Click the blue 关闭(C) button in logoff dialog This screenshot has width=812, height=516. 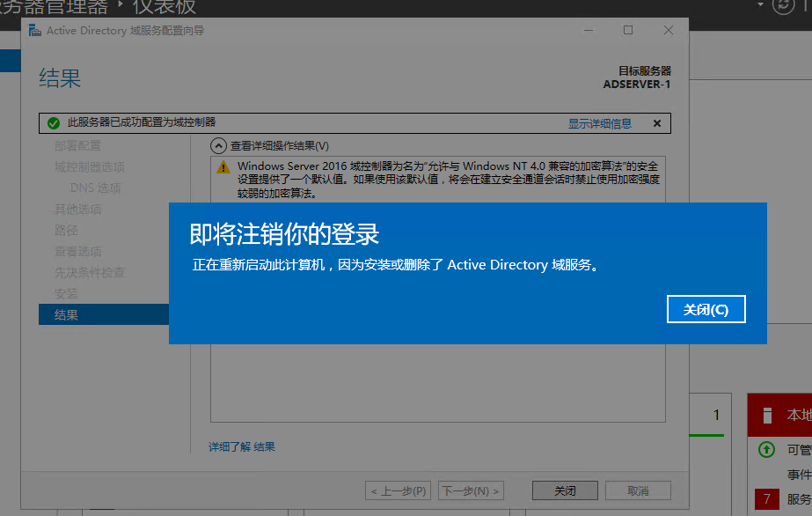[706, 309]
